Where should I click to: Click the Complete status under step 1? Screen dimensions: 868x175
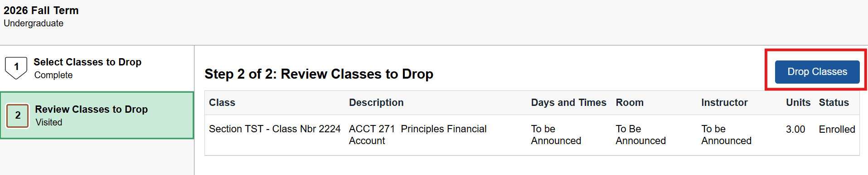point(53,75)
